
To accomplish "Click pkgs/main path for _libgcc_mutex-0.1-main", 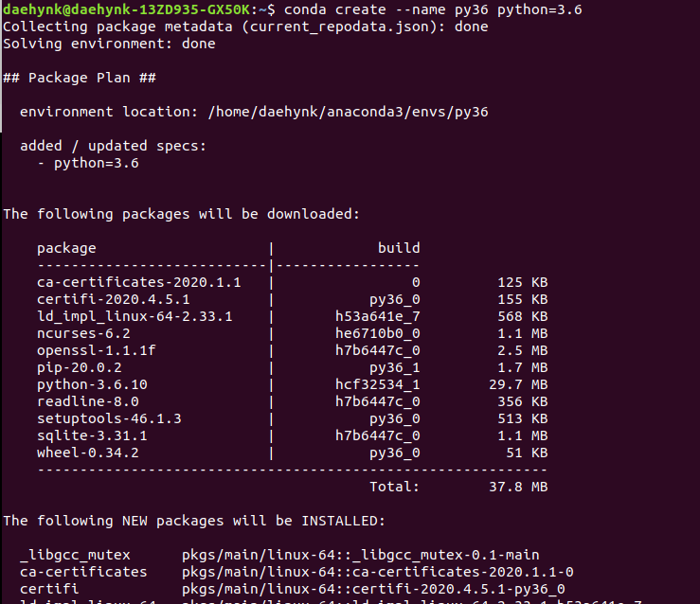I will coord(361,556).
